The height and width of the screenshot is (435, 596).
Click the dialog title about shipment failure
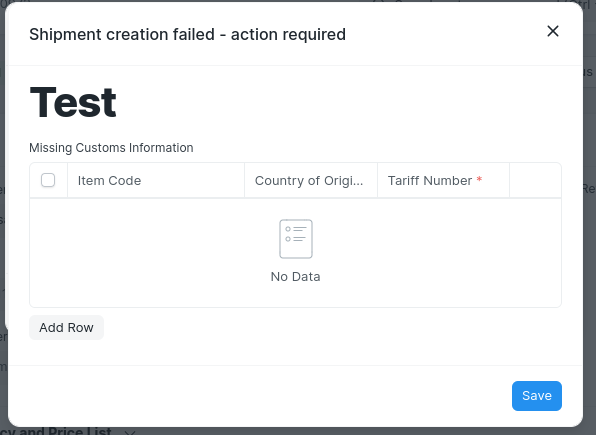pos(187,34)
